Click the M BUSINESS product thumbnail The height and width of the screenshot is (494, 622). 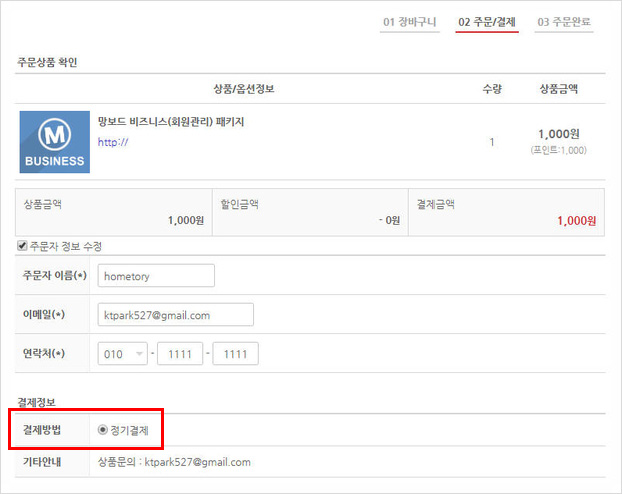[x=55, y=142]
